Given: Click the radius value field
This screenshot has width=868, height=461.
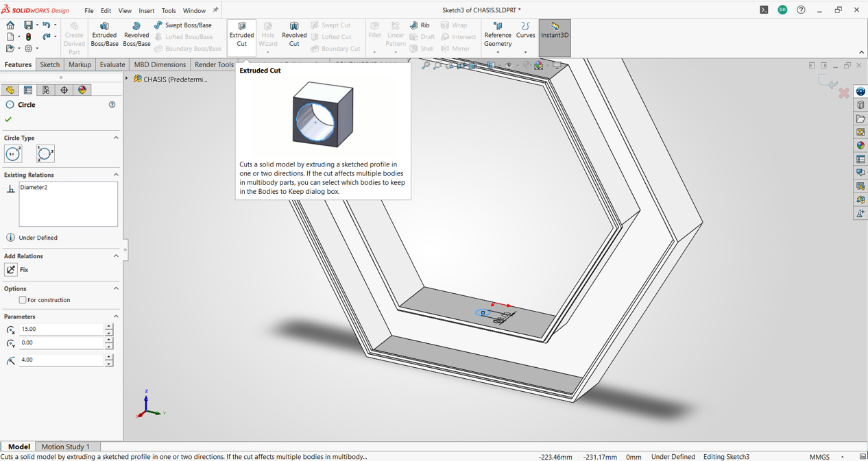Looking at the screenshot, I should pyautogui.click(x=61, y=360).
